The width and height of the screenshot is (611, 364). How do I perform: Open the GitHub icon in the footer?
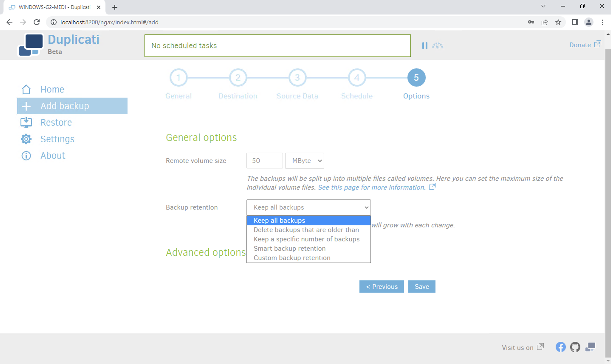tap(575, 347)
